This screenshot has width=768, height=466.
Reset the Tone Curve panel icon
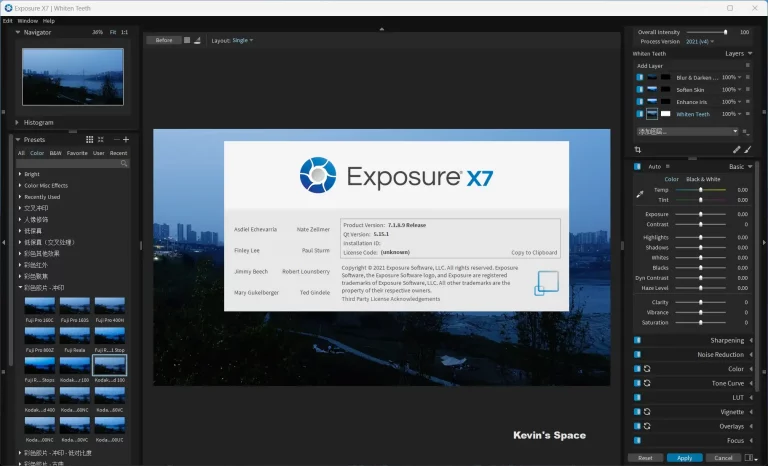[x=647, y=383]
